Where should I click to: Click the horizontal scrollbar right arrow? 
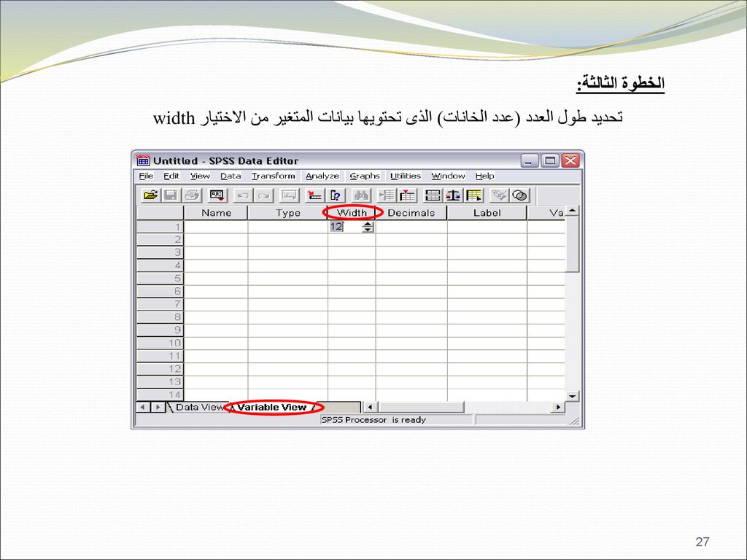(x=558, y=407)
